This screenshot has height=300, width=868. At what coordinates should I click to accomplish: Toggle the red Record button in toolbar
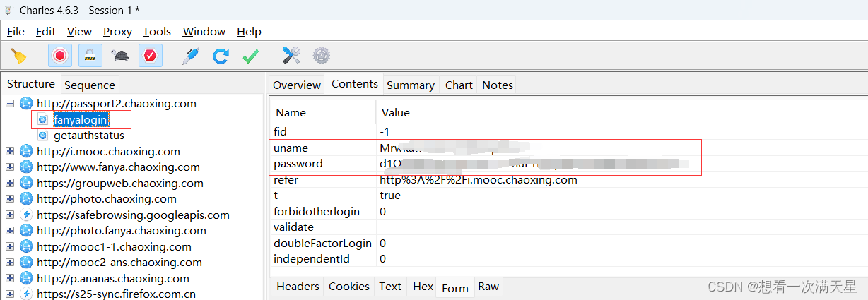coord(59,56)
